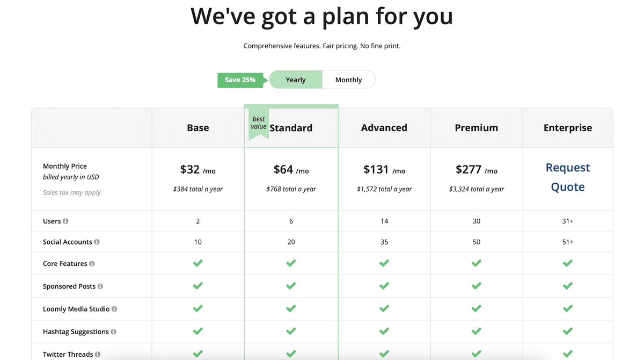Select the Base plan header
644x360 pixels.
click(x=198, y=128)
